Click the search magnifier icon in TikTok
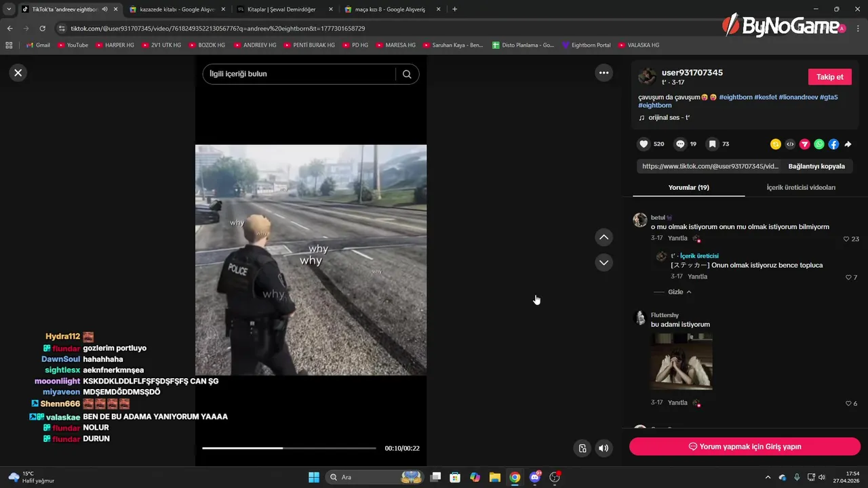 407,74
